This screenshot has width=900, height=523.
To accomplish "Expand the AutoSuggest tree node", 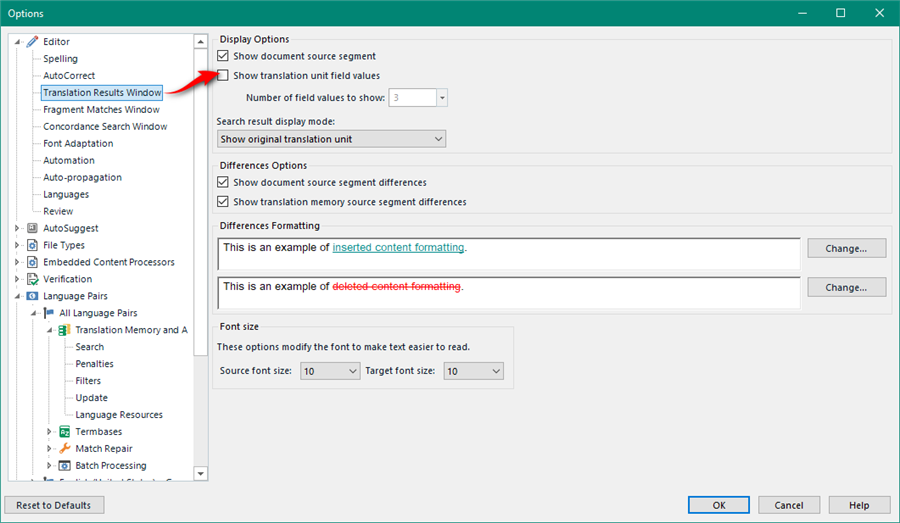I will click(x=17, y=228).
